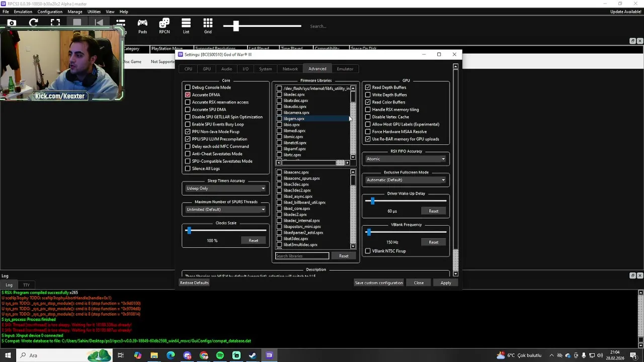This screenshot has height=362, width=644.
Task: Click settings dialog vertical scrollbar down arrow
Action: (x=455, y=274)
